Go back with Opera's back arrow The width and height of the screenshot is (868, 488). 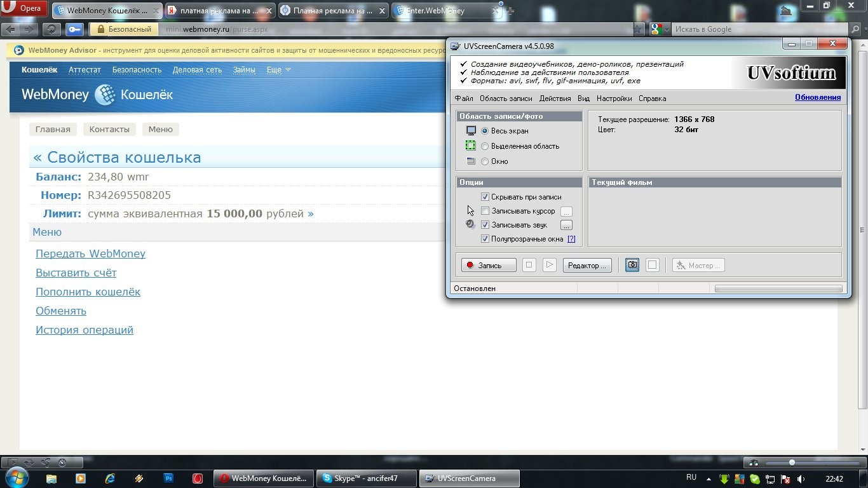11,29
